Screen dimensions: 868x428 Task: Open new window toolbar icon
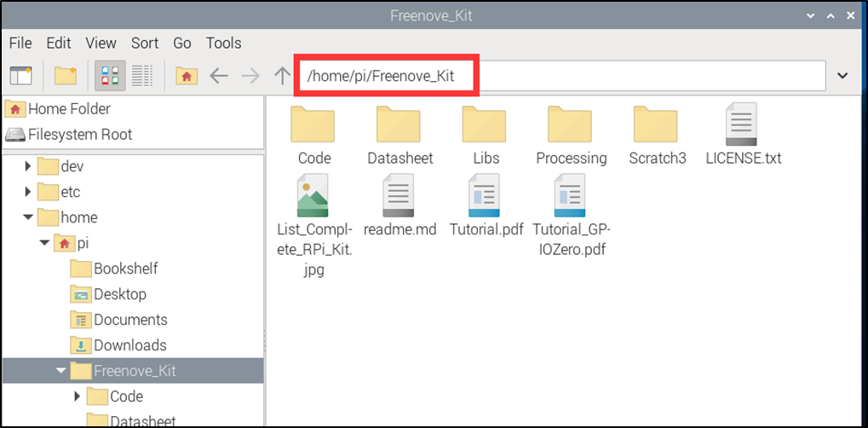pos(21,75)
